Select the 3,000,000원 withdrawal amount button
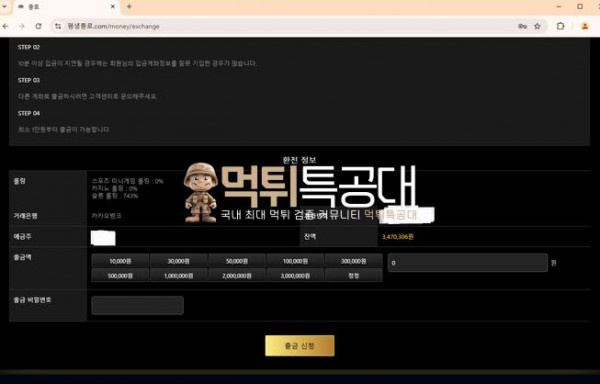Image resolution: width=600 pixels, height=384 pixels. (x=295, y=275)
